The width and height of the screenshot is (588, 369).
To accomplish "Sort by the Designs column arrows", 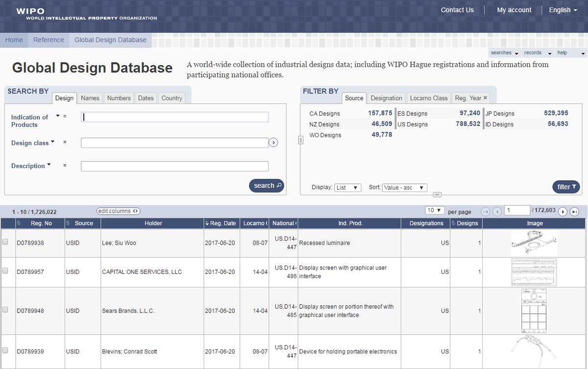I will pos(454,223).
